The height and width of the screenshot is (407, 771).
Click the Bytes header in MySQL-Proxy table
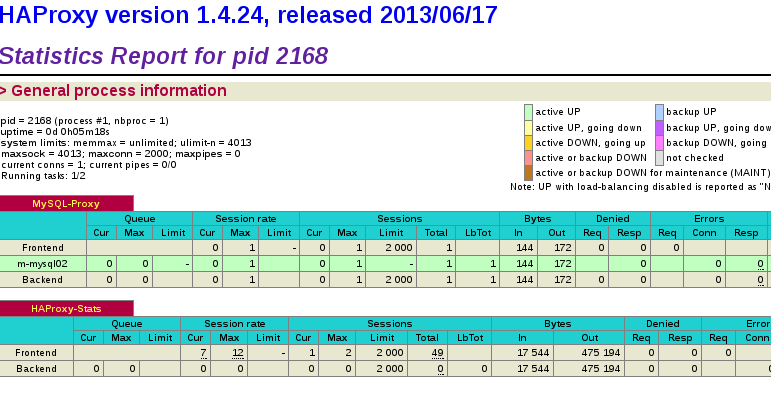[537, 219]
